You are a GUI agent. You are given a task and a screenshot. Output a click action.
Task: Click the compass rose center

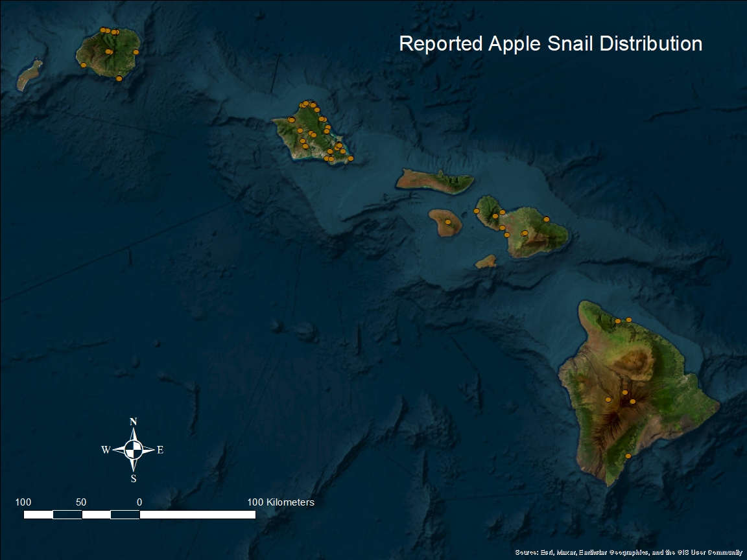pyautogui.click(x=133, y=449)
